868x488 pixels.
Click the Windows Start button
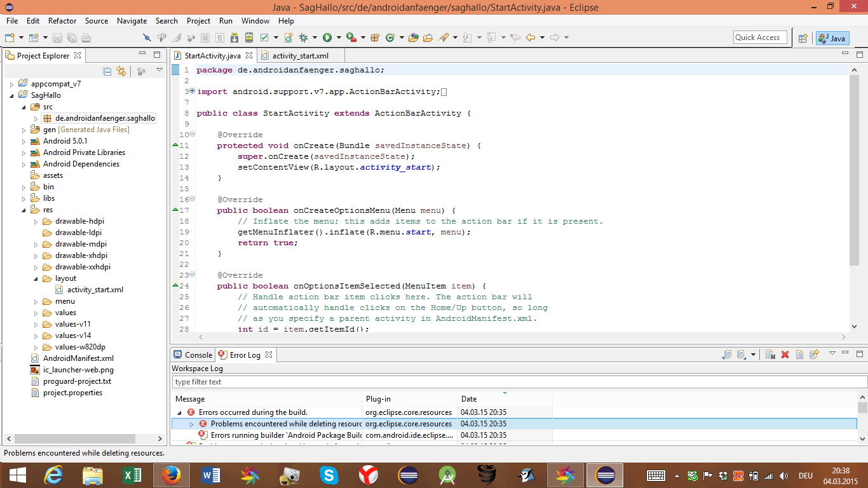point(18,475)
